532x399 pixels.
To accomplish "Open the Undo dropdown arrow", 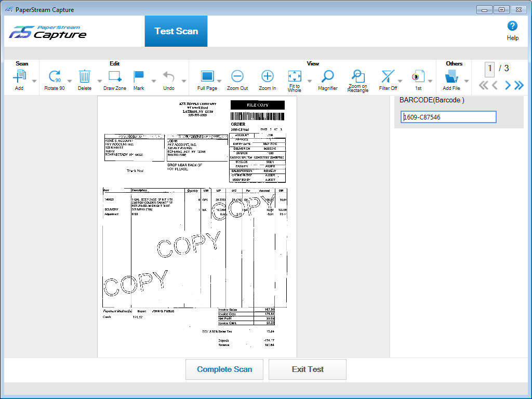I will pos(184,81).
